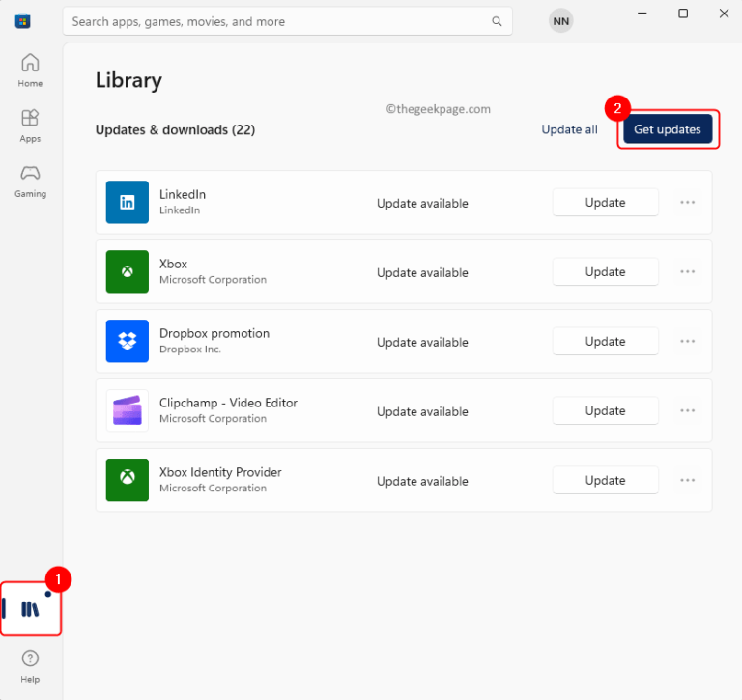
Task: Open more options for Xbox Identity Provider
Action: pos(687,480)
